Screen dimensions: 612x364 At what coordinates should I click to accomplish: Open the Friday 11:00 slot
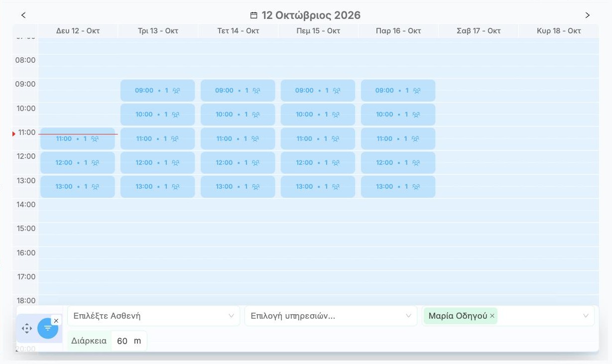click(x=398, y=139)
